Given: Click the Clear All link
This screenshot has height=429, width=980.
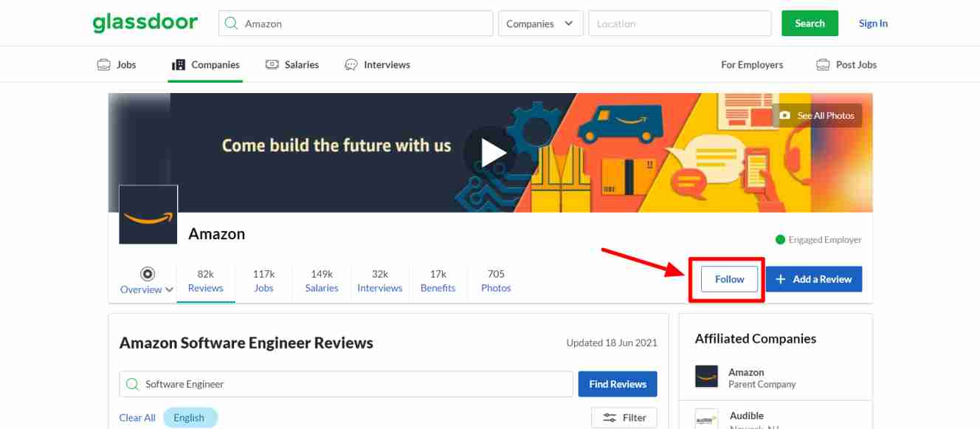Looking at the screenshot, I should (x=137, y=418).
